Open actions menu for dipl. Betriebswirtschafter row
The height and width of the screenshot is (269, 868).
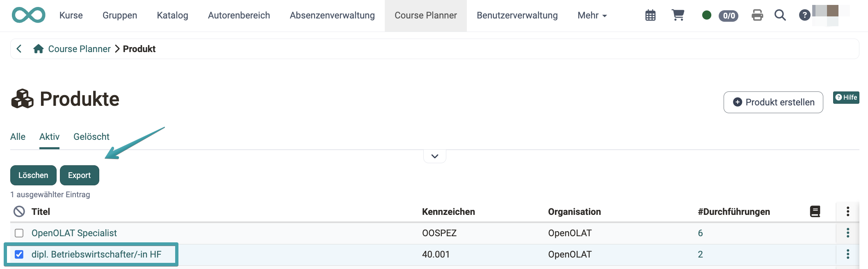(848, 254)
